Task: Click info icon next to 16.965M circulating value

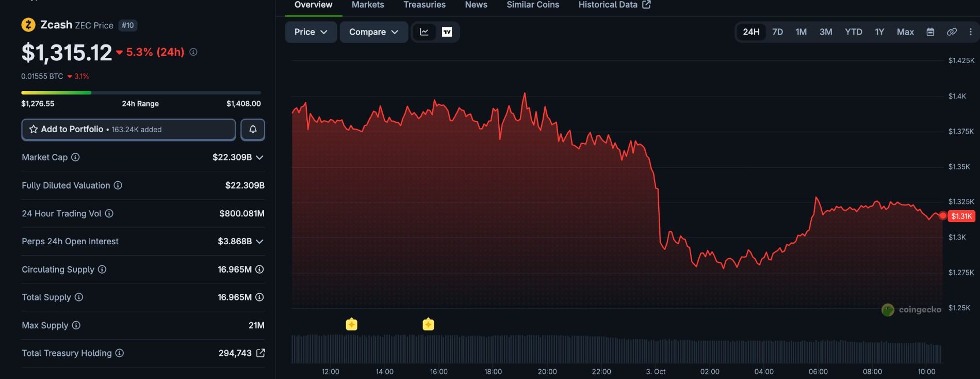Action: click(260, 269)
